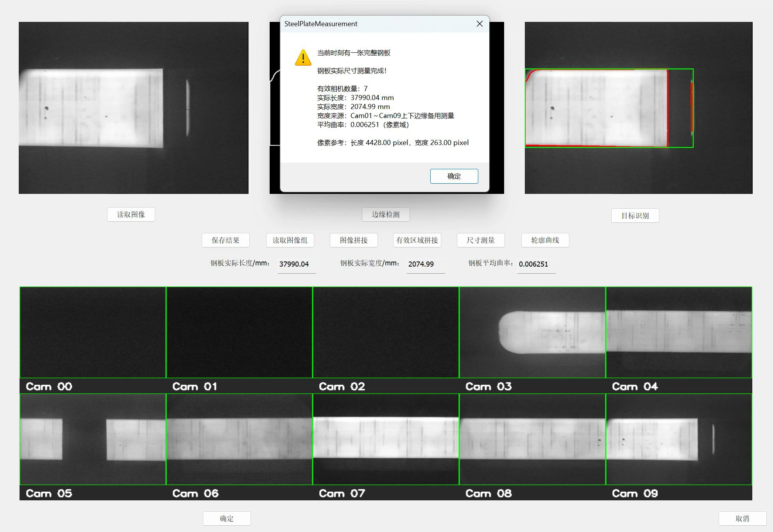Select the Cam 06 image tile
The width and height of the screenshot is (773, 532).
(240, 439)
